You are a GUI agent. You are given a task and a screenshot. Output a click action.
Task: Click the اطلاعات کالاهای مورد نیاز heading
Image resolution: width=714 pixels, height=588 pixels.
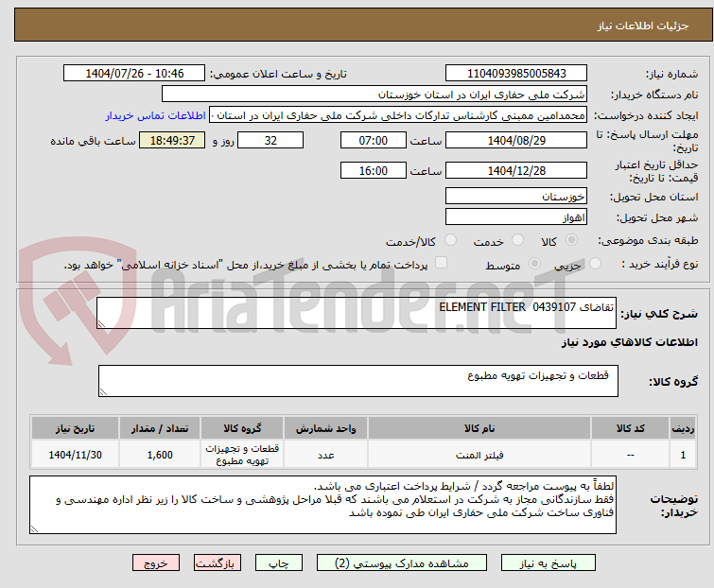click(629, 342)
